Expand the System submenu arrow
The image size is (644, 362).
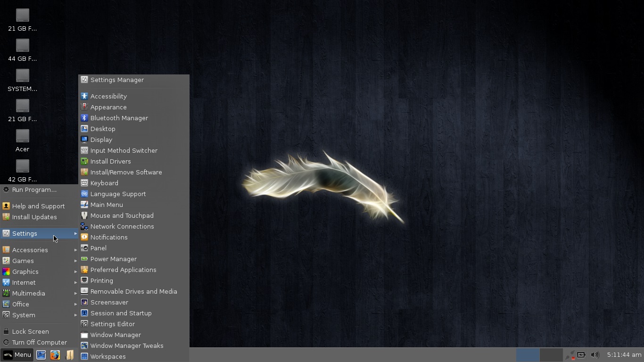[x=75, y=315]
